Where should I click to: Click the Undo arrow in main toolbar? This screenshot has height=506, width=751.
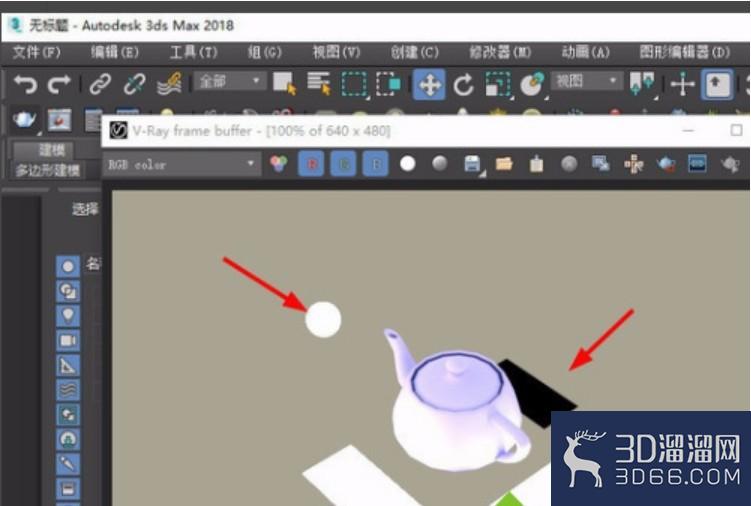pyautogui.click(x=25, y=84)
